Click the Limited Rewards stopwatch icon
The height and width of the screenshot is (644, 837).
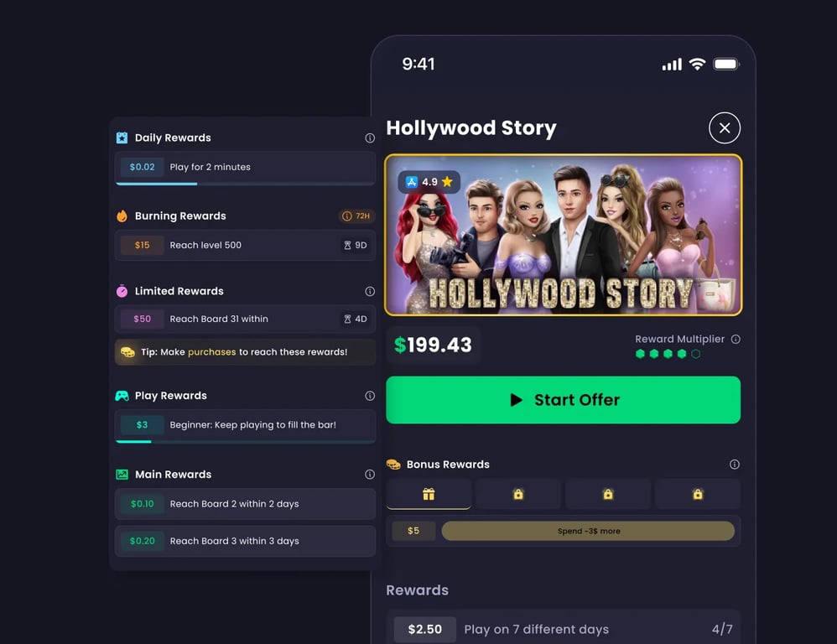click(122, 291)
